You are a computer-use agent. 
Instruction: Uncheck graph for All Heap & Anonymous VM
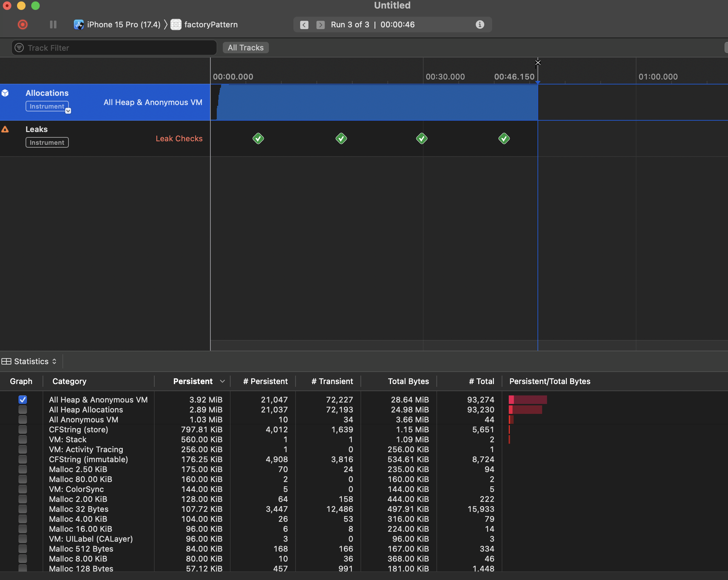point(23,400)
